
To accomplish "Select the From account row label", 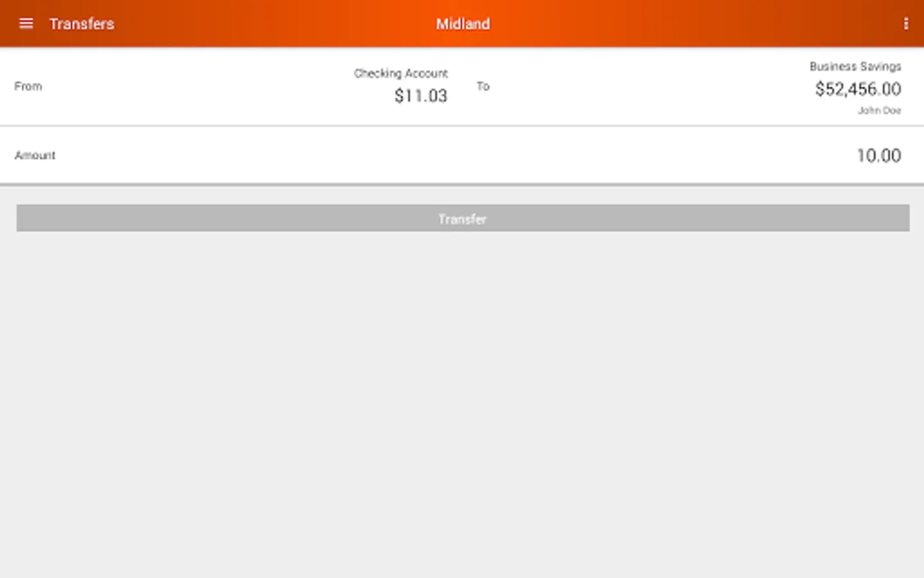I will tap(28, 86).
